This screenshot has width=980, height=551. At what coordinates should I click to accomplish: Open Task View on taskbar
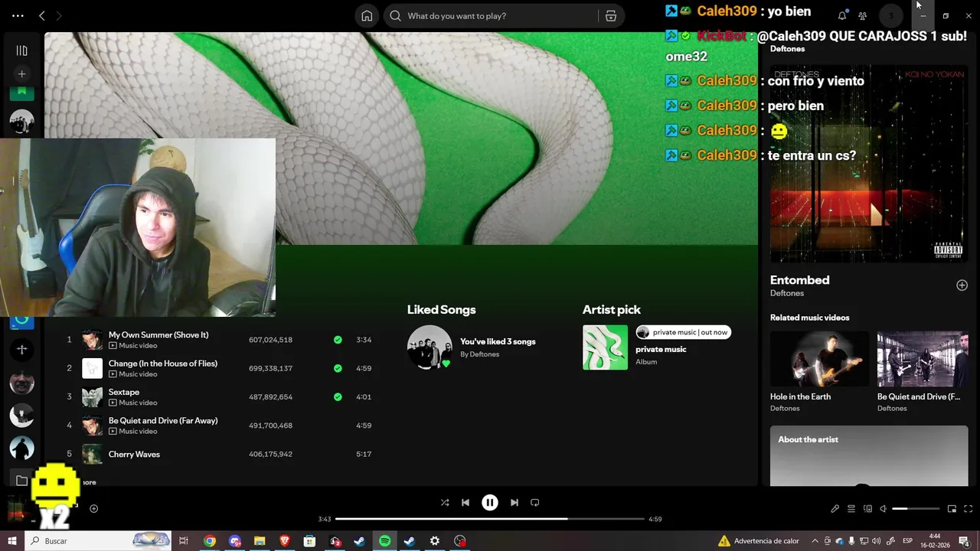tap(184, 541)
